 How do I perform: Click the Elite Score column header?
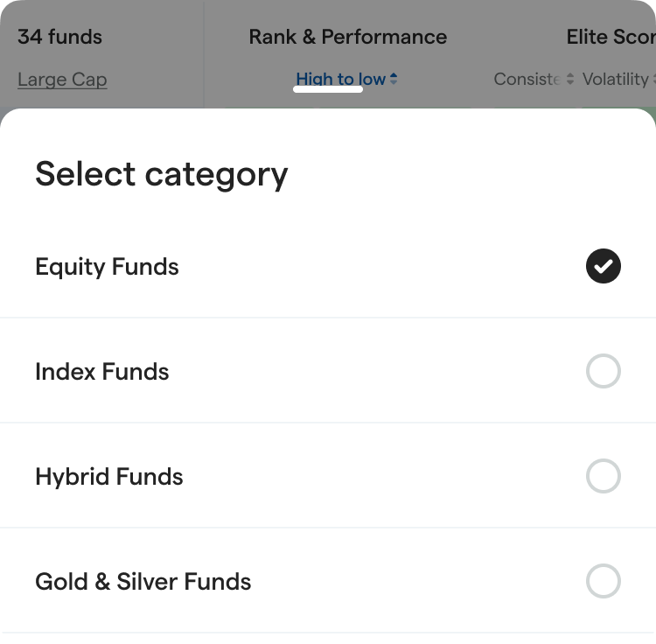pos(611,37)
